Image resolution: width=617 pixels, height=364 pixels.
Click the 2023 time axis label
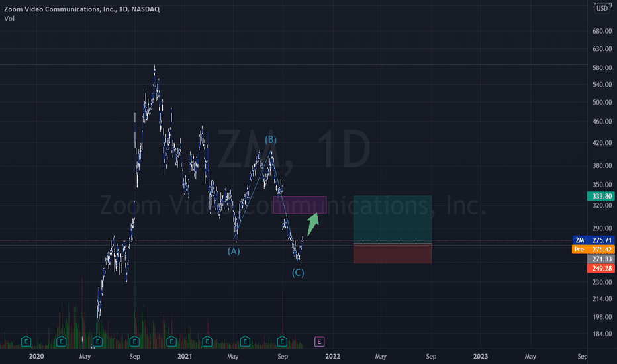click(481, 357)
